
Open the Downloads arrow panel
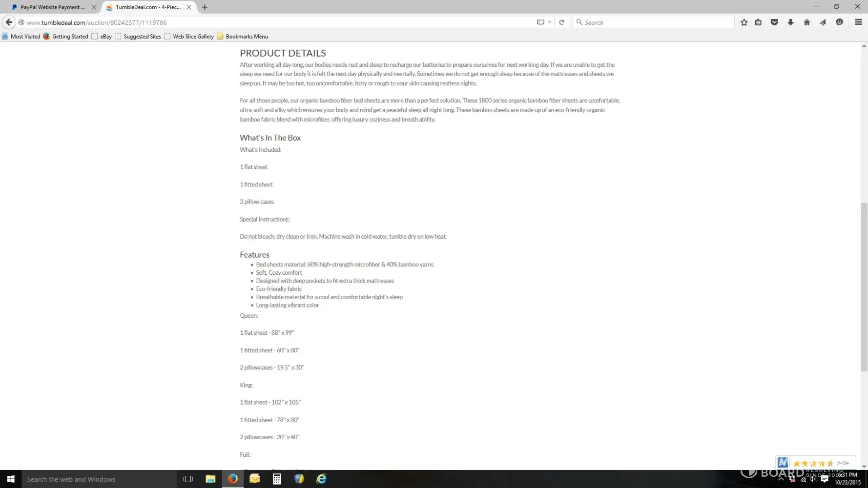coord(791,22)
